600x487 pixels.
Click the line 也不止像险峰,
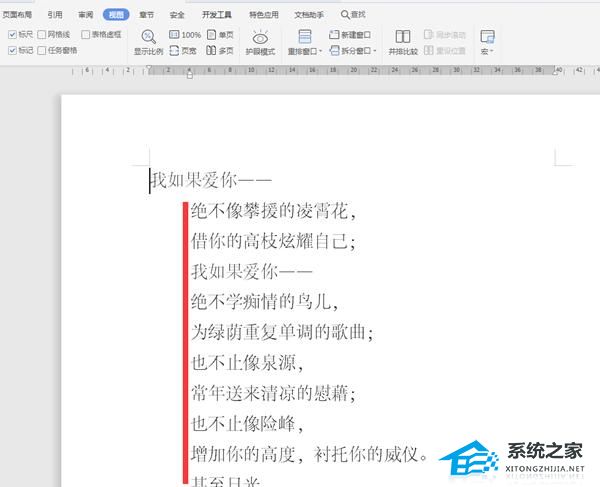(247, 423)
